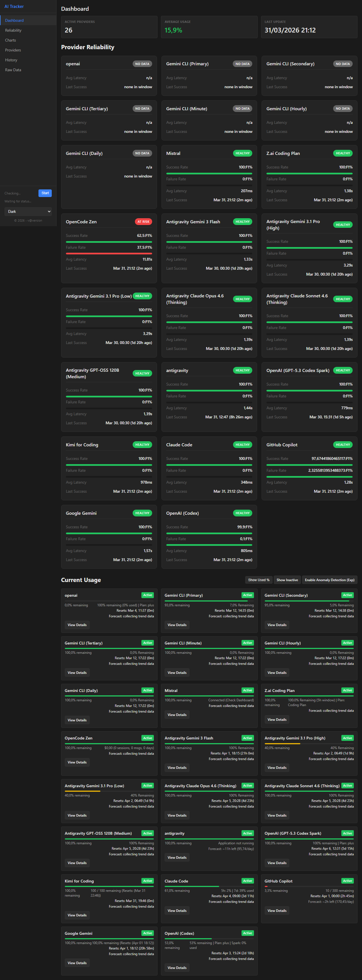Click Claude Code latency value 348ms
362x980 pixels.
coord(246,482)
